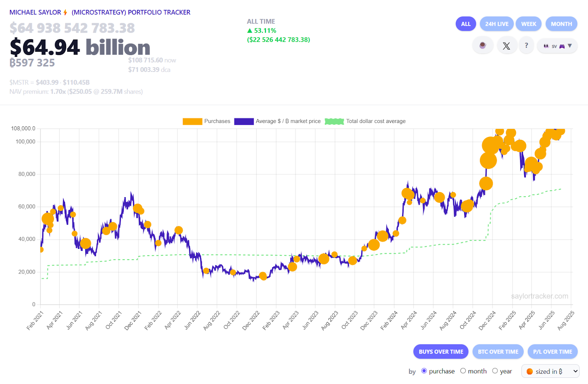Viewport: 588px width, 384px height.
Task: Show the P/L OVER TIME chart
Action: 552,352
